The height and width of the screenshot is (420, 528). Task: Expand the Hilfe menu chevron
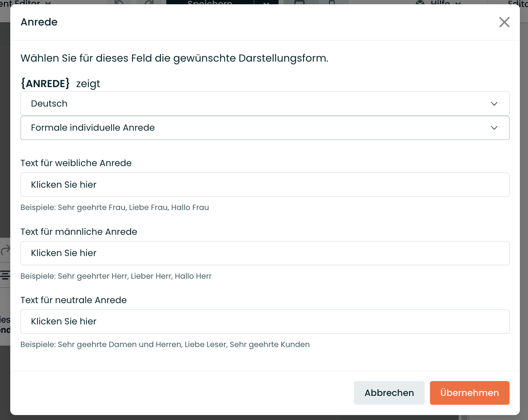click(x=458, y=3)
